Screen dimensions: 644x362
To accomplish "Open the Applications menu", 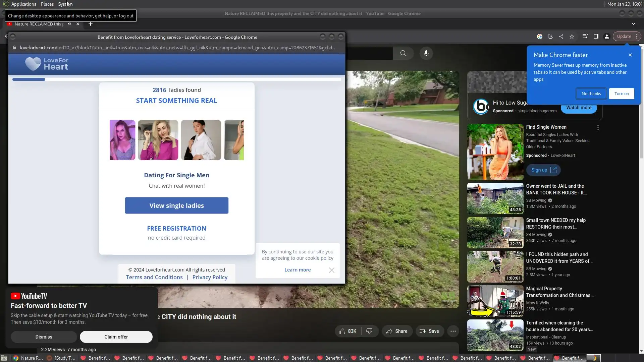I will pos(23,4).
